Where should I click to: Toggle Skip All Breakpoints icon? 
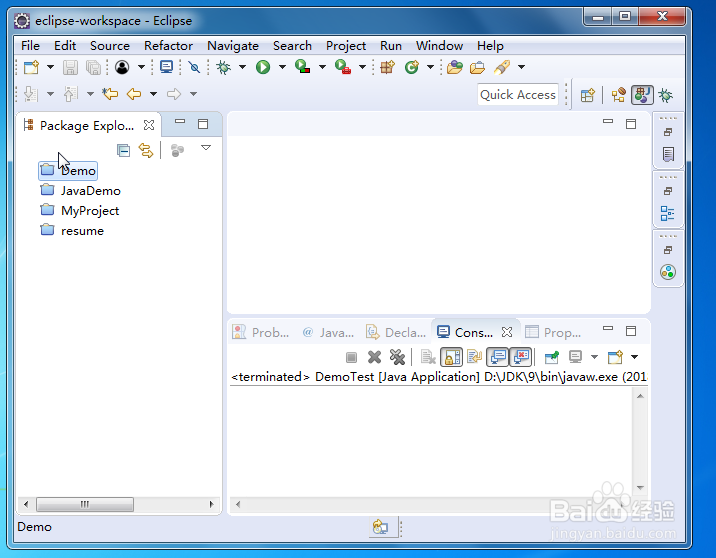pos(194,68)
